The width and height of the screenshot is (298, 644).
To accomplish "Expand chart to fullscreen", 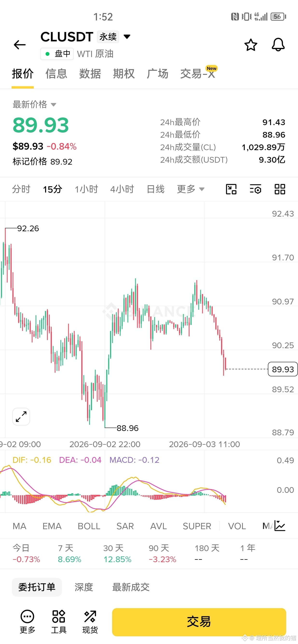I will tap(21, 417).
